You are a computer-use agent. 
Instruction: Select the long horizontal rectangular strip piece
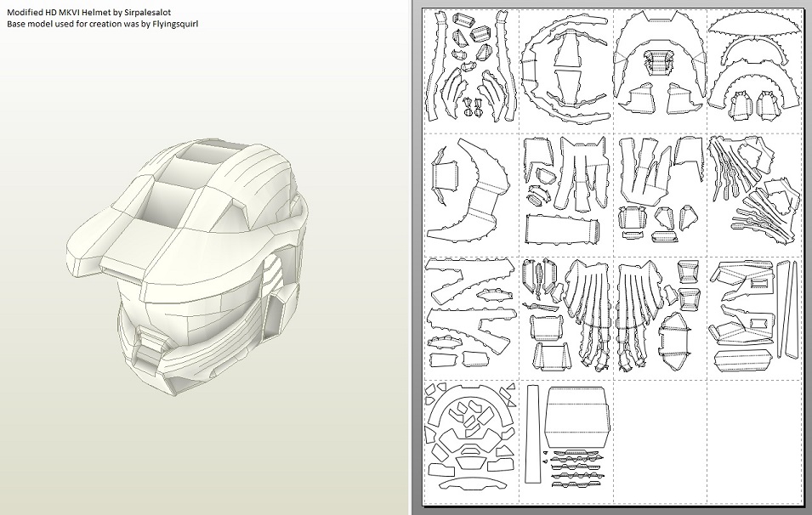563,229
